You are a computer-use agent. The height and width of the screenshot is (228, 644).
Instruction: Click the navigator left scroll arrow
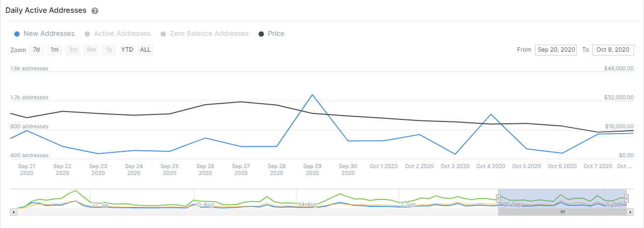(13, 212)
